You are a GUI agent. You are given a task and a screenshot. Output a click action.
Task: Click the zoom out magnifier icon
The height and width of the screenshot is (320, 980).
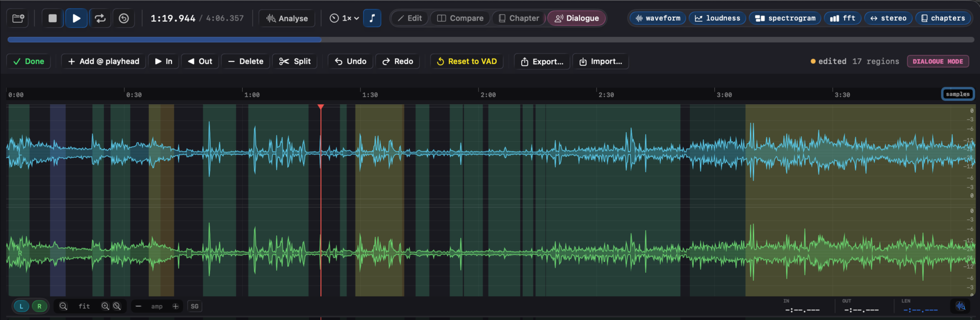(63, 306)
